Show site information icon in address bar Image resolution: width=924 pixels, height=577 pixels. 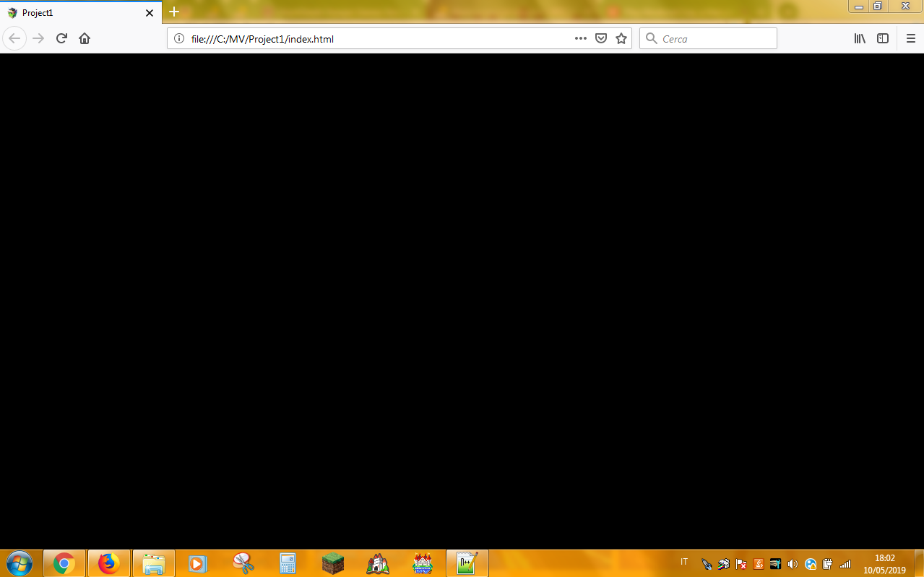pyautogui.click(x=179, y=38)
